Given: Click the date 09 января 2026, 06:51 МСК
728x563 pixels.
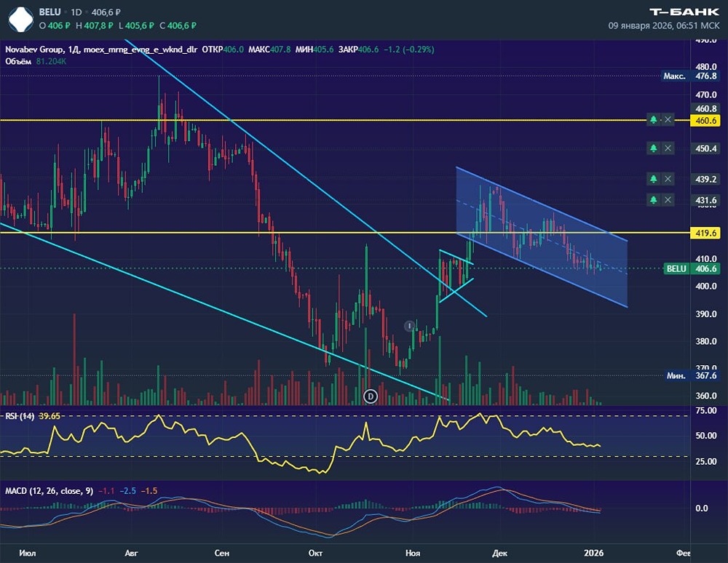Looking at the screenshot, I should 664,26.
